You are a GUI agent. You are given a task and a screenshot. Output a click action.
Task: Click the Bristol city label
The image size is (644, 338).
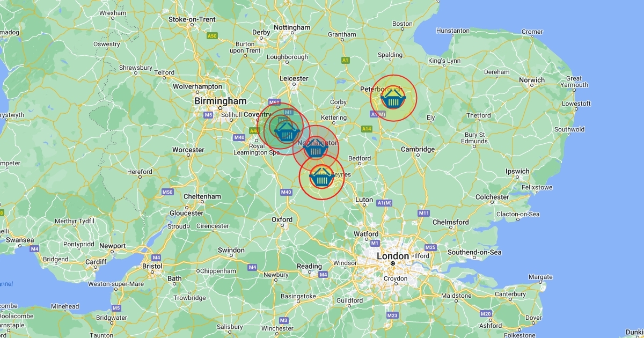click(152, 266)
